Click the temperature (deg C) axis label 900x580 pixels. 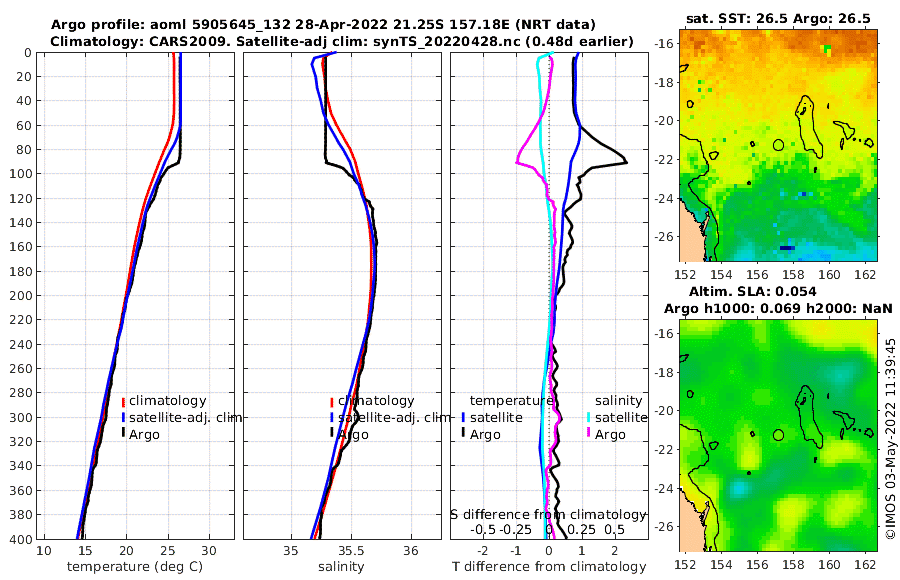pos(135,567)
